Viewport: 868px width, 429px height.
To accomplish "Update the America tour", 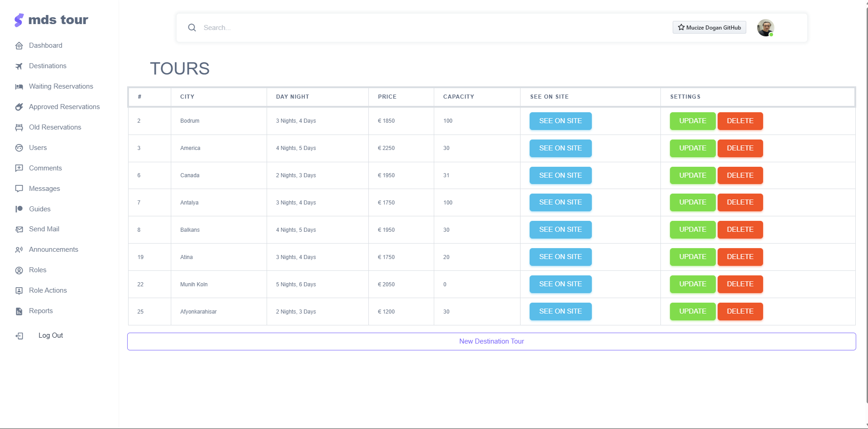I will tap(693, 148).
